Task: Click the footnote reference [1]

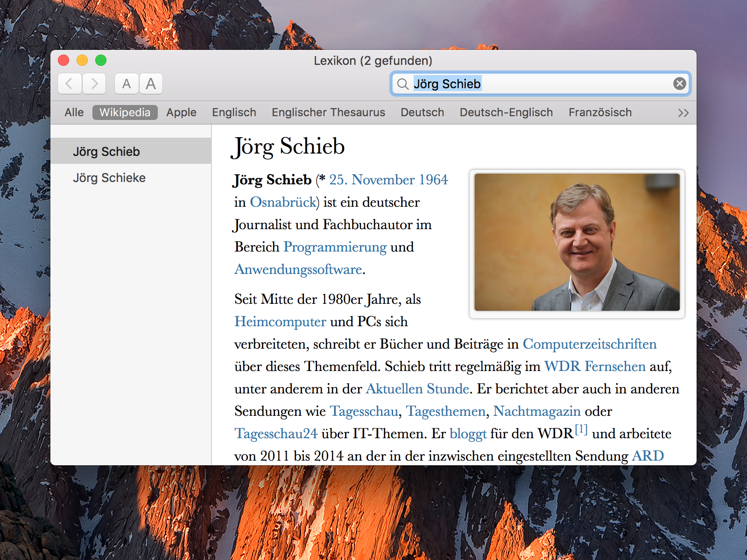Action: pos(581,429)
